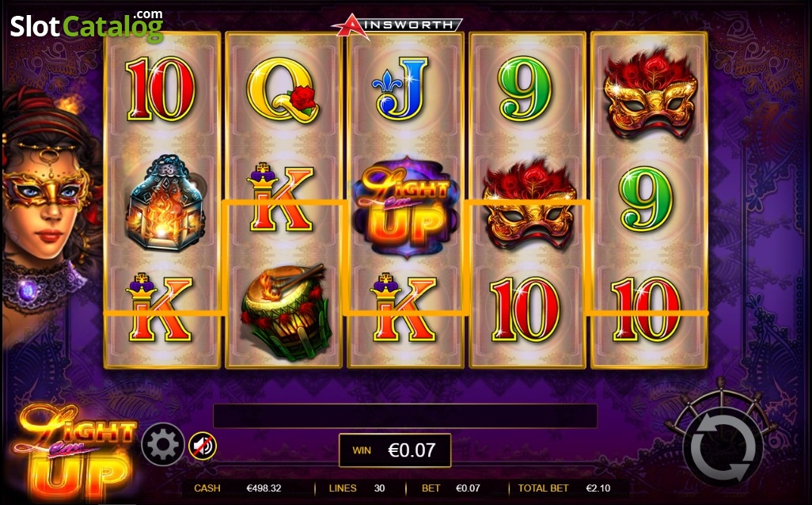The height and width of the screenshot is (505, 812).
Task: Open the settings gear icon
Action: 162,444
